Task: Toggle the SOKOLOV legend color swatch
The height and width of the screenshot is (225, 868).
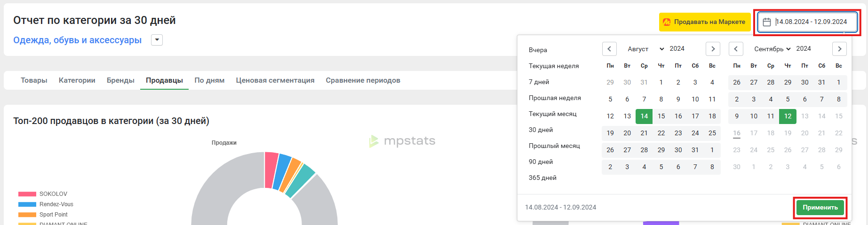Action: pos(27,194)
